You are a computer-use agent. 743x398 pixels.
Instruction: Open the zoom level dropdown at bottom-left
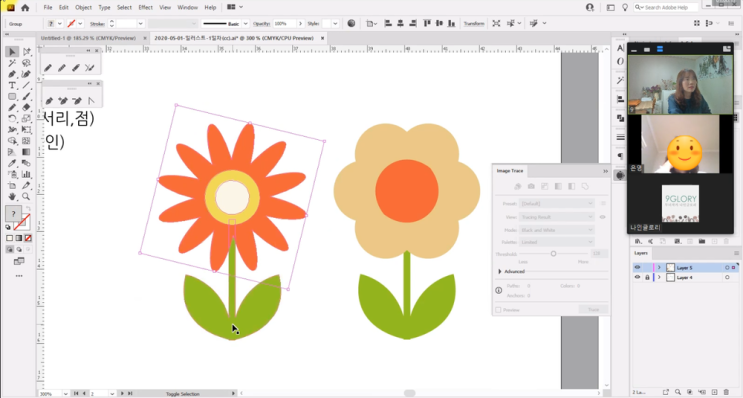click(65, 394)
